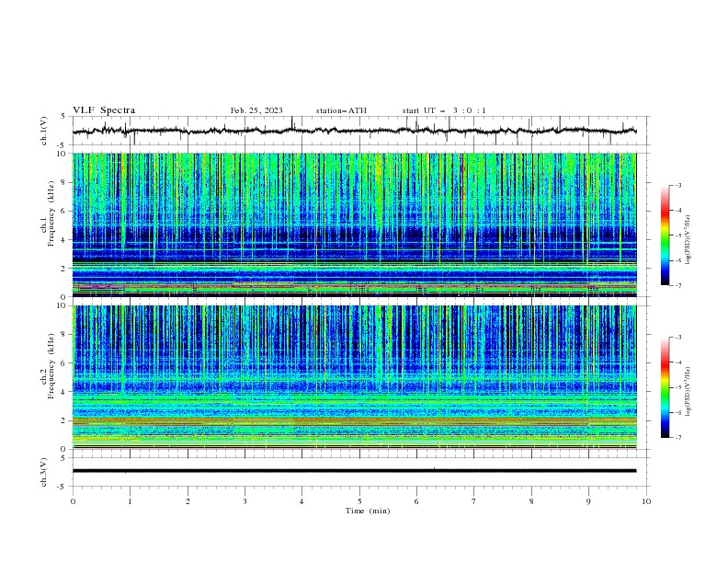Viewport: 728px width, 563px height.
Task: Click time axis tick label "9"
Action: pos(588,501)
